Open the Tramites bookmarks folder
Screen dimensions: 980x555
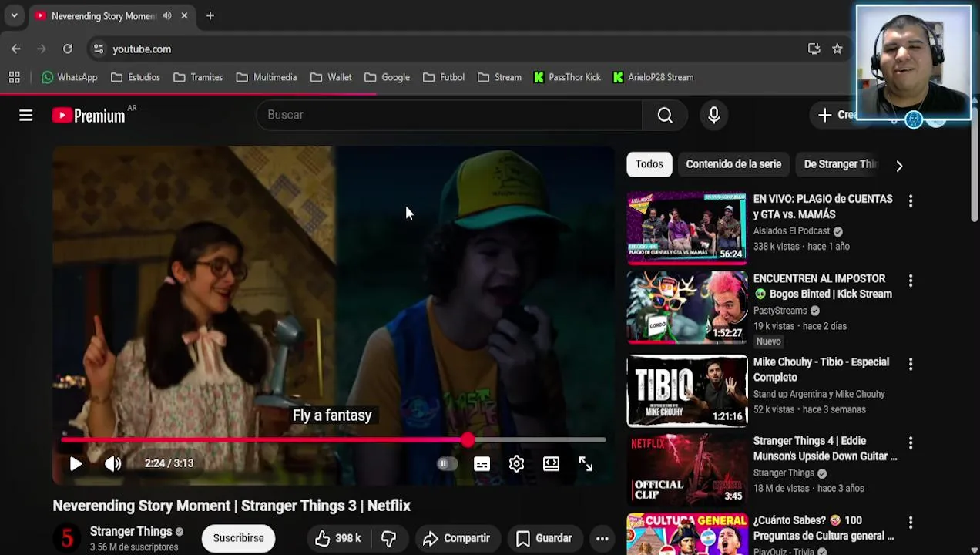tap(198, 77)
